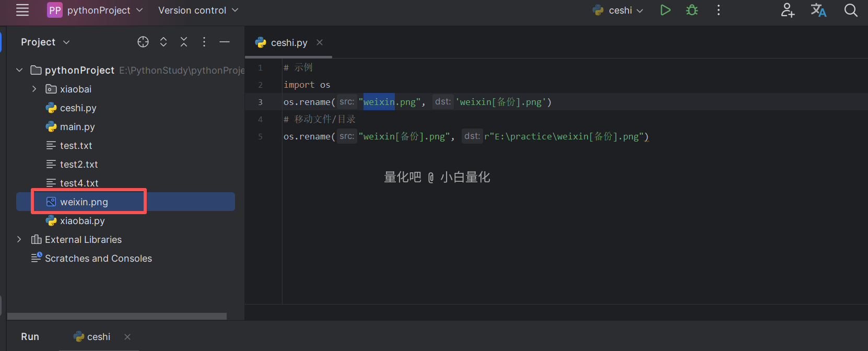Switch to the ceshi.py editor tab
Image resolution: width=868 pixels, height=351 pixels.
pyautogui.click(x=288, y=43)
